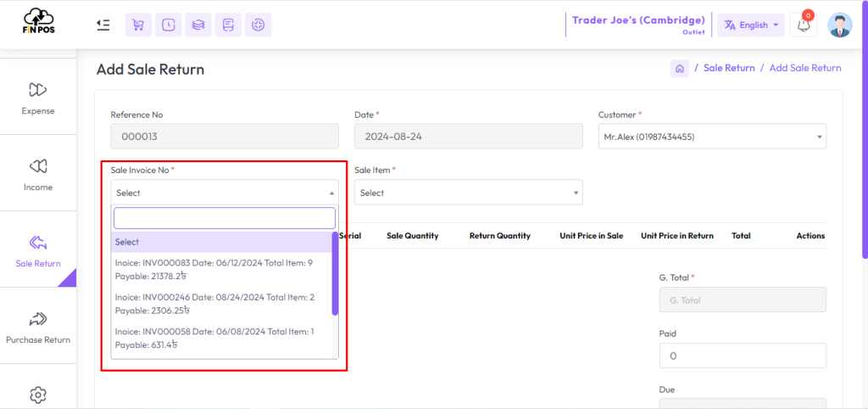The image size is (868, 409).
Task: Click the Unit Price in Sale header
Action: (591, 236)
